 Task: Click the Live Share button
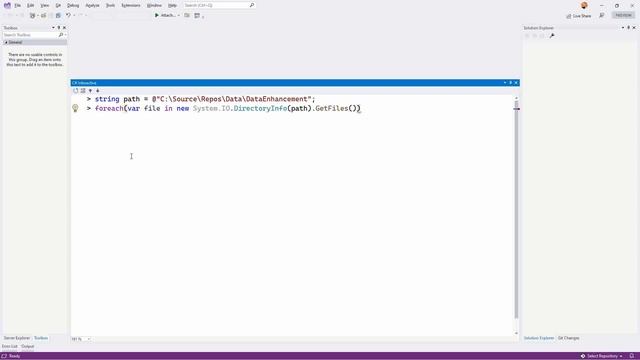[579, 16]
